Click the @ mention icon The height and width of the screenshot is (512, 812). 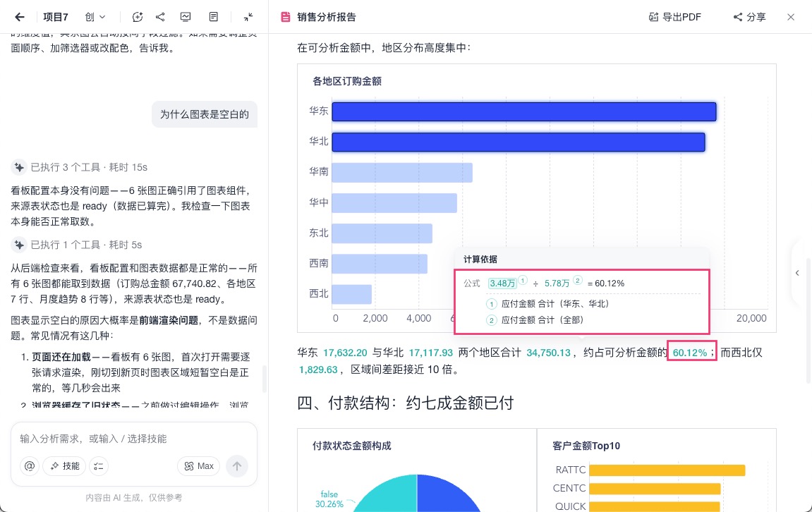coord(30,466)
